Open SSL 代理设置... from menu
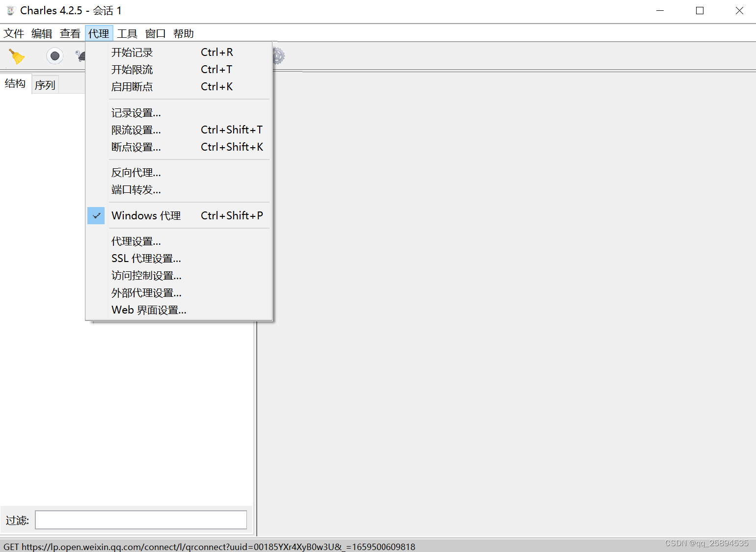Image resolution: width=756 pixels, height=552 pixels. (179, 259)
